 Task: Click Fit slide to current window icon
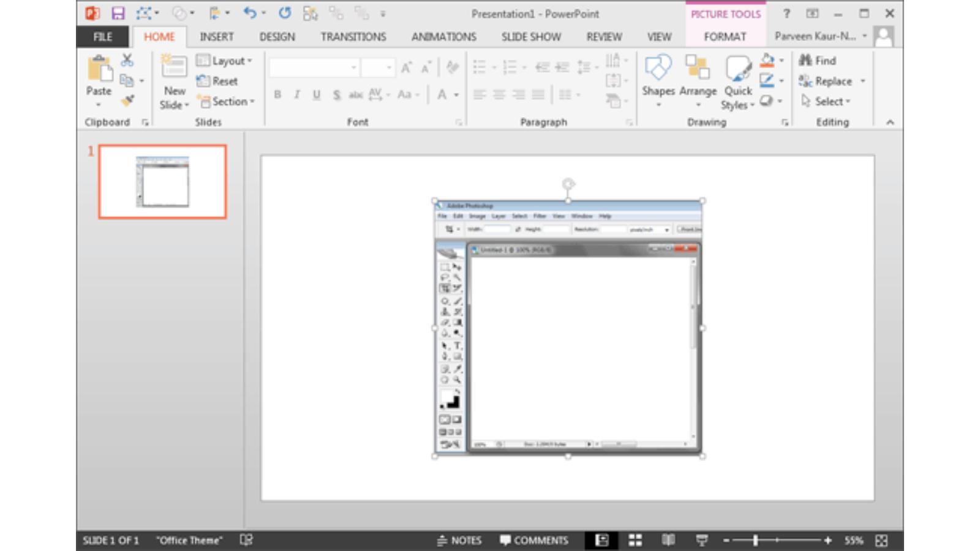coord(881,540)
